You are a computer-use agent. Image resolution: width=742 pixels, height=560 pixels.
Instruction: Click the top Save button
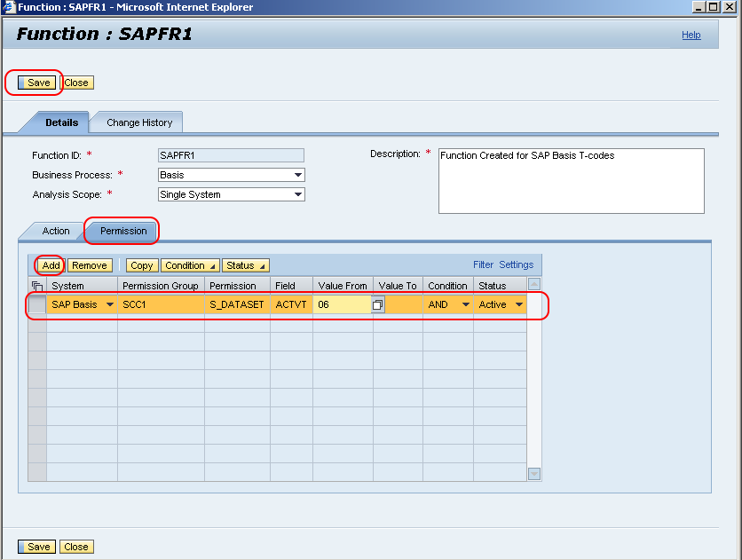[x=37, y=83]
